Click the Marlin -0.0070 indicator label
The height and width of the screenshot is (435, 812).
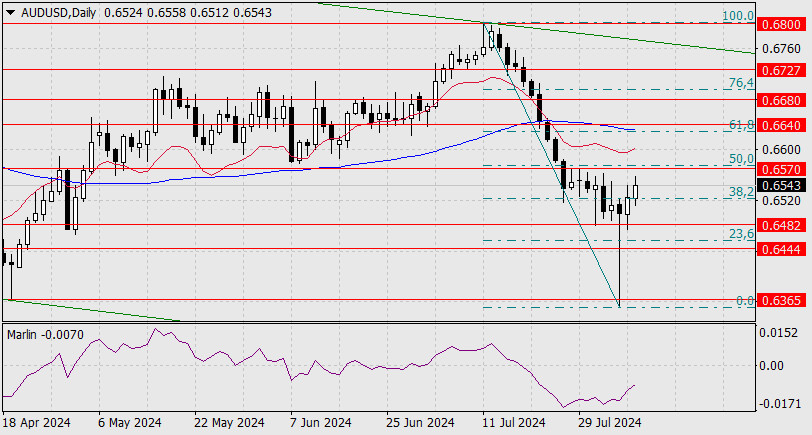pos(45,335)
